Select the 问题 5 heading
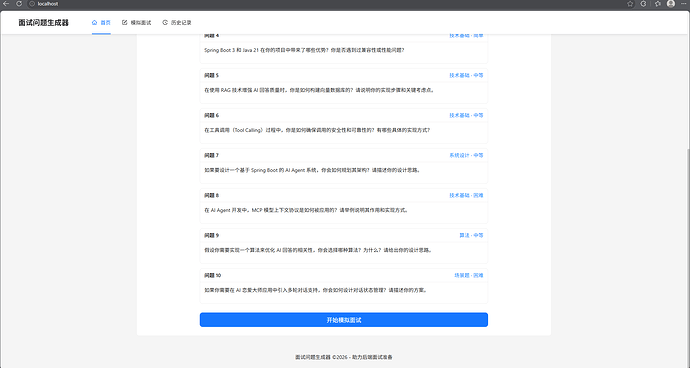 tap(211, 75)
